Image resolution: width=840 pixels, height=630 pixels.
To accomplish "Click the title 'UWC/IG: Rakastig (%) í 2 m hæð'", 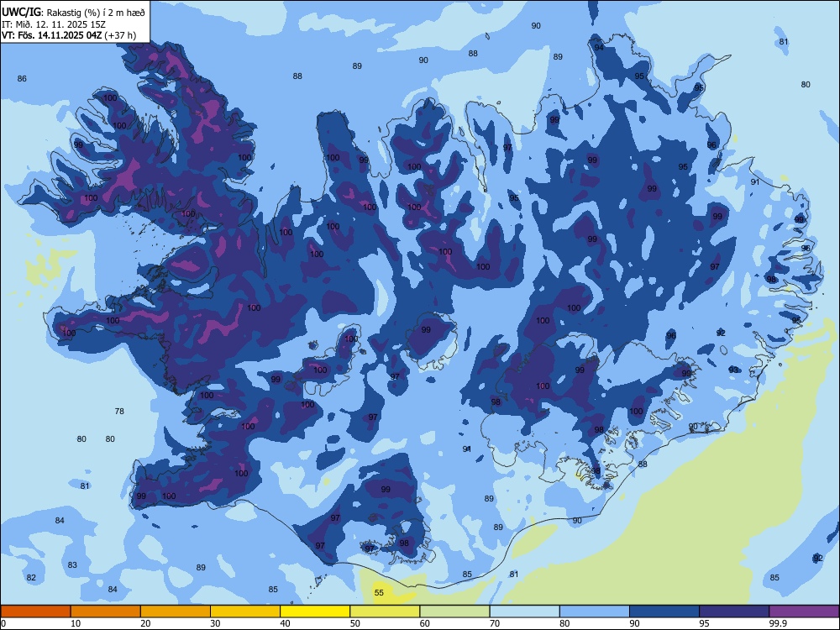I will 73,12.
